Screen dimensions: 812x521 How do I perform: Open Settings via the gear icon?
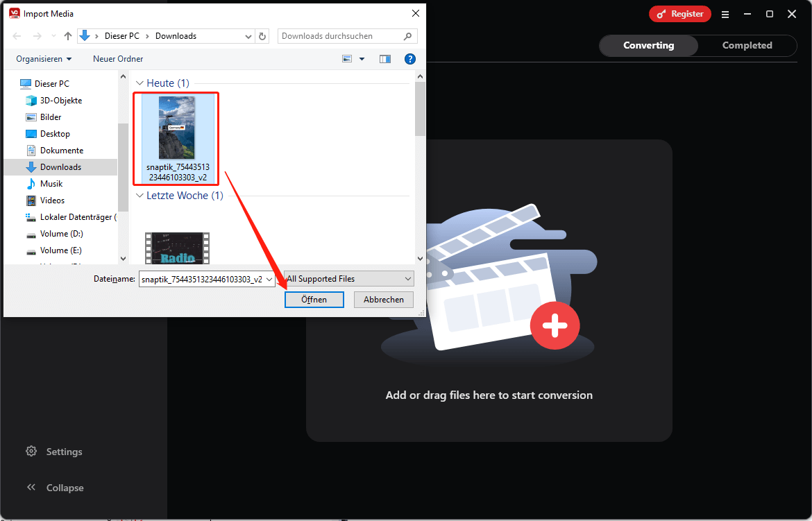pos(31,451)
